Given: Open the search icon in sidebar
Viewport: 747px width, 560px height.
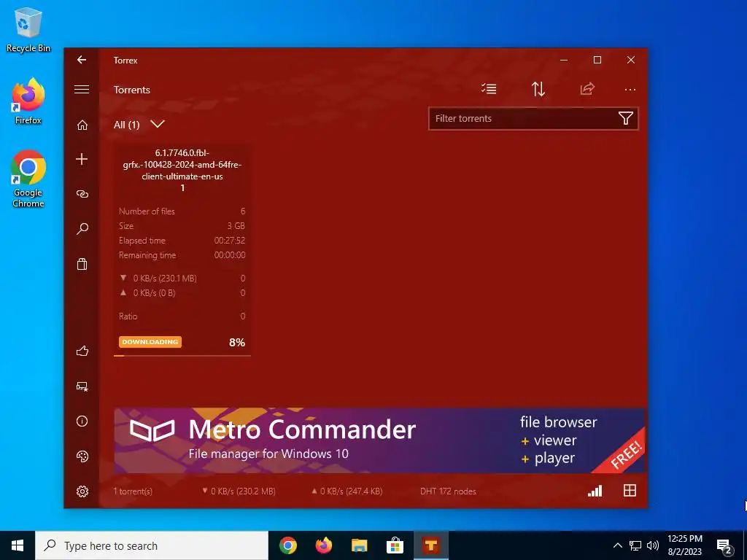Looking at the screenshot, I should (x=82, y=228).
